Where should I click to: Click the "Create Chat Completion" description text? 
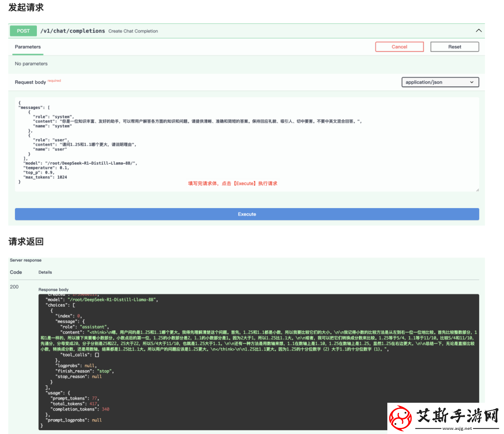(x=133, y=31)
